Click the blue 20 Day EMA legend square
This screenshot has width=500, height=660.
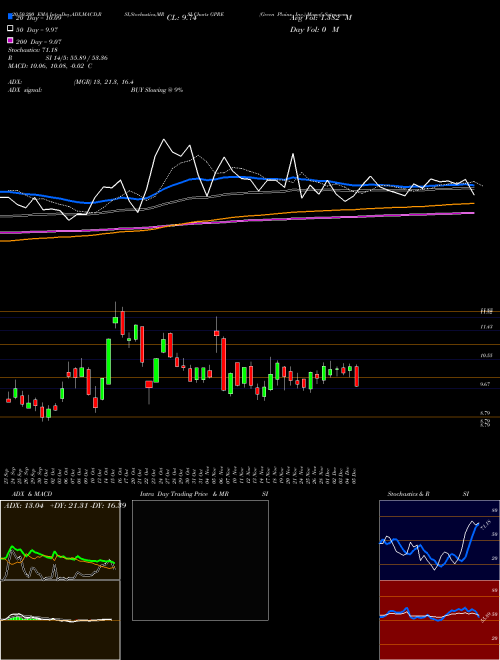tap(10, 16)
